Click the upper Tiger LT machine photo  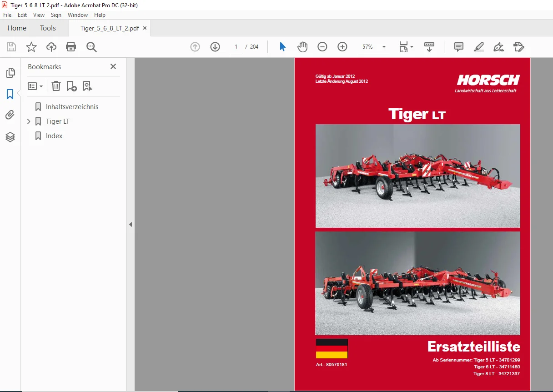(x=417, y=176)
